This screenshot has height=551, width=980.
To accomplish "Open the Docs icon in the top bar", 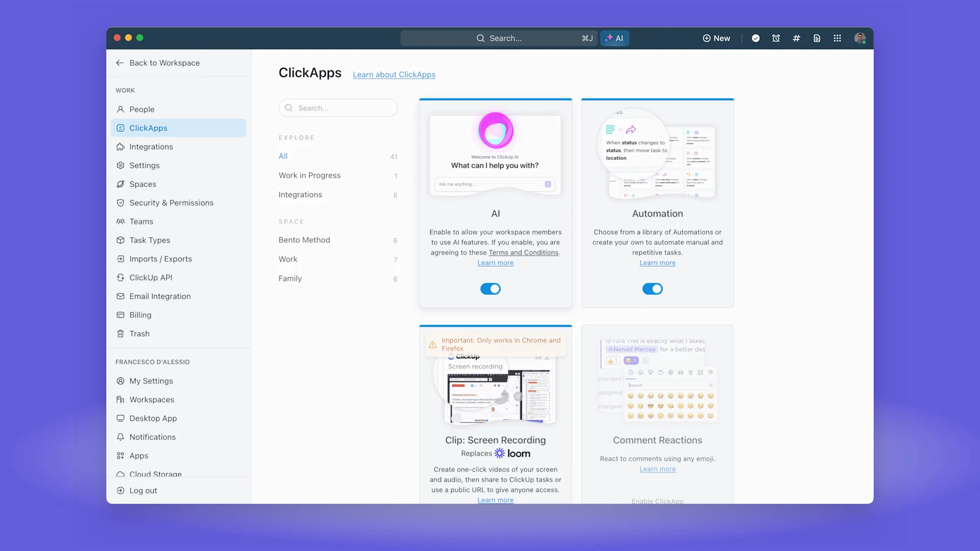I will (x=817, y=38).
